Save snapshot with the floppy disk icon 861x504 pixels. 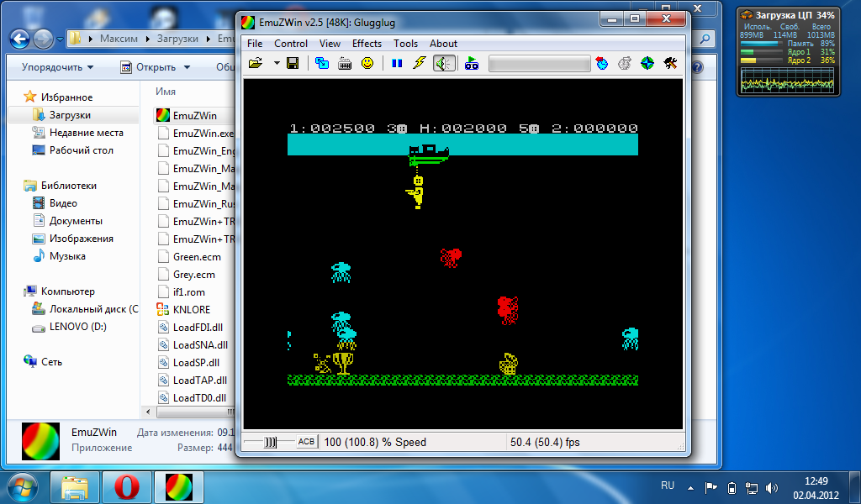pos(293,63)
